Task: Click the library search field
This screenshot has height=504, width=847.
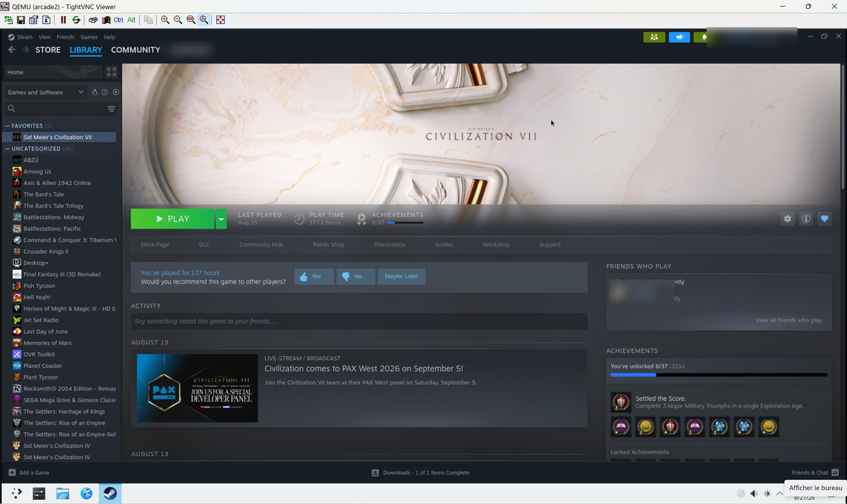Action: [x=56, y=109]
